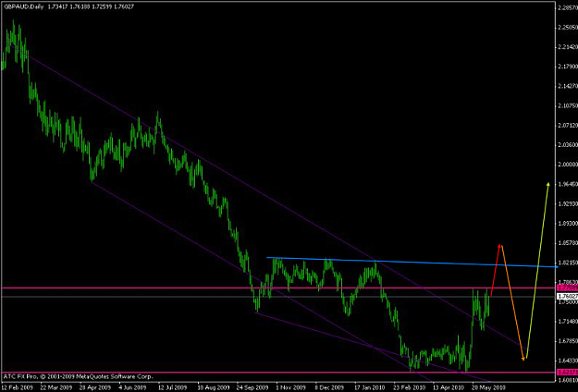Click the 1.8578 price scale label
The image size is (578, 392).
pos(568,243)
